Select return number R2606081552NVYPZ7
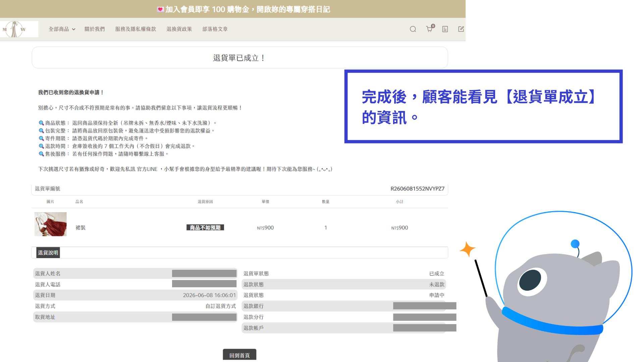644x362 pixels. click(417, 189)
